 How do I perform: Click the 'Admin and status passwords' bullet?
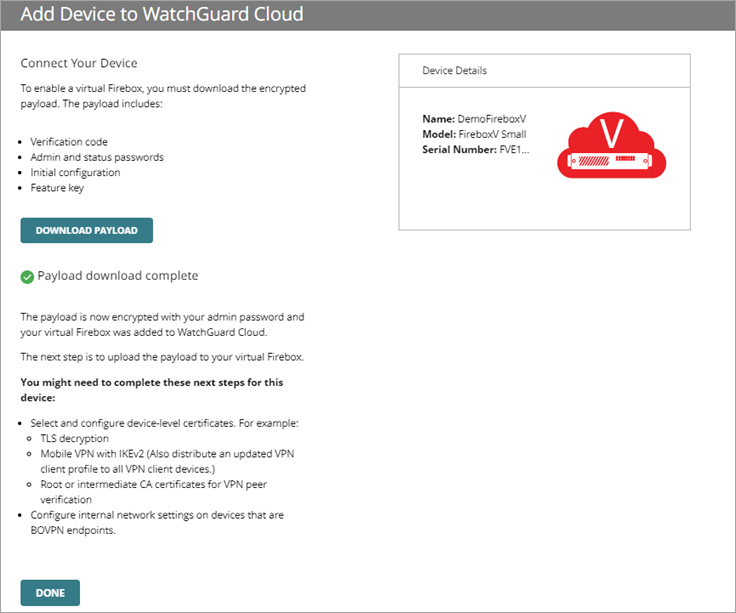[x=97, y=157]
